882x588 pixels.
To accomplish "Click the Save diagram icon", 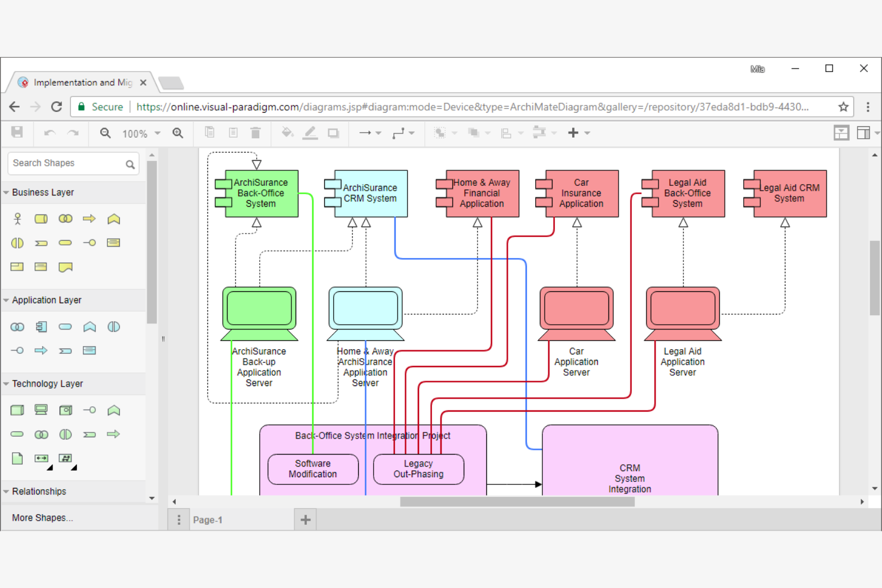I will (x=17, y=132).
